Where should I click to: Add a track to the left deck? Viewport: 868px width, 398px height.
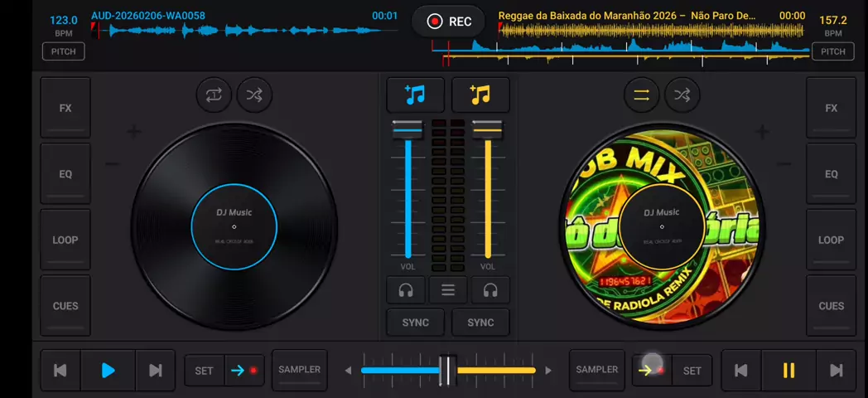click(416, 95)
